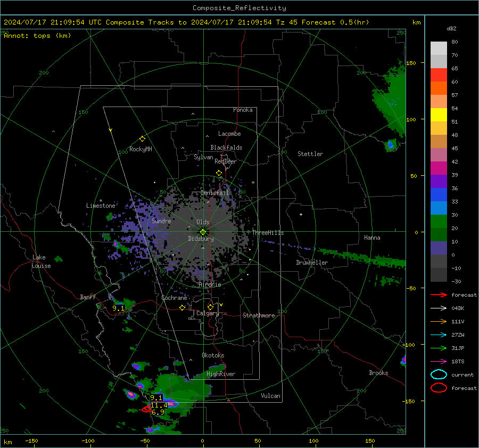Click the 9.1 storm top label near Banff
Screen dimensions: 479x448
[118, 308]
